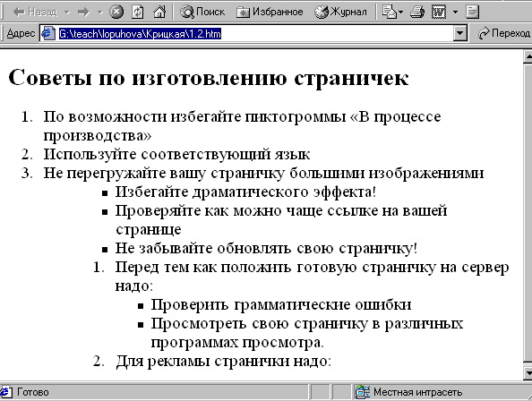The width and height of the screenshot is (532, 401).
Task: Open the Edit with Word dropdown arrow
Action: [x=455, y=13]
